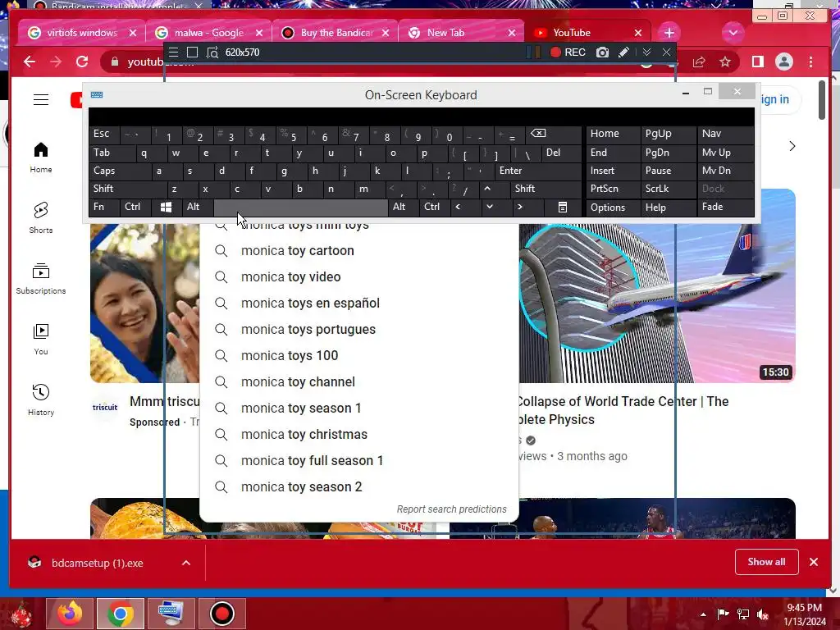Open Firefox from the taskbar

[70, 614]
